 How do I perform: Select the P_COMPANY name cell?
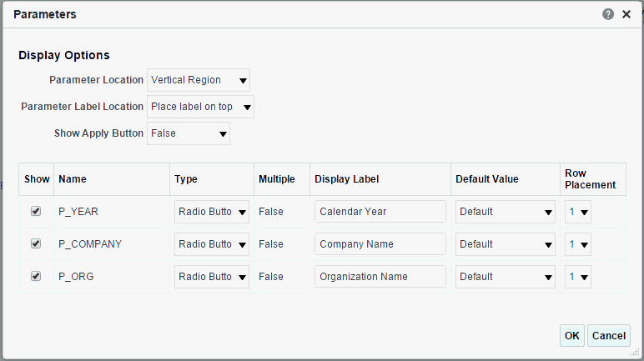[112, 244]
